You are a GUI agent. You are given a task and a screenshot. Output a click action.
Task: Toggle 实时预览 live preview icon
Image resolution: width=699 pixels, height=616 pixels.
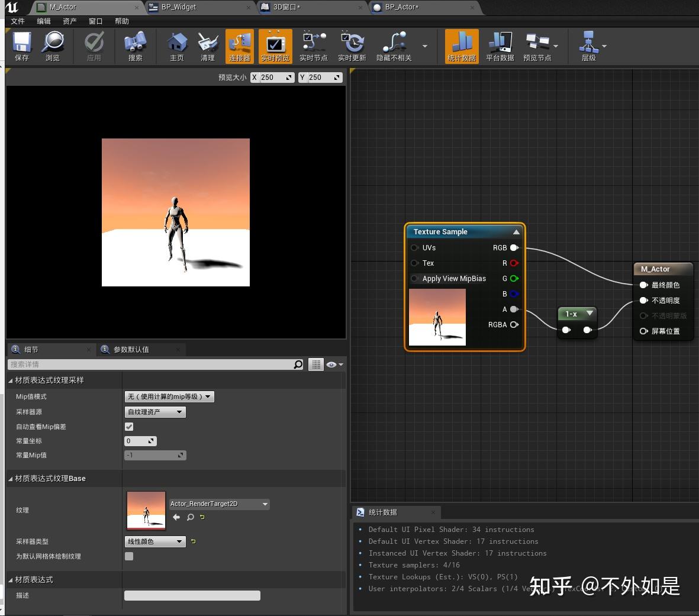pyautogui.click(x=275, y=46)
